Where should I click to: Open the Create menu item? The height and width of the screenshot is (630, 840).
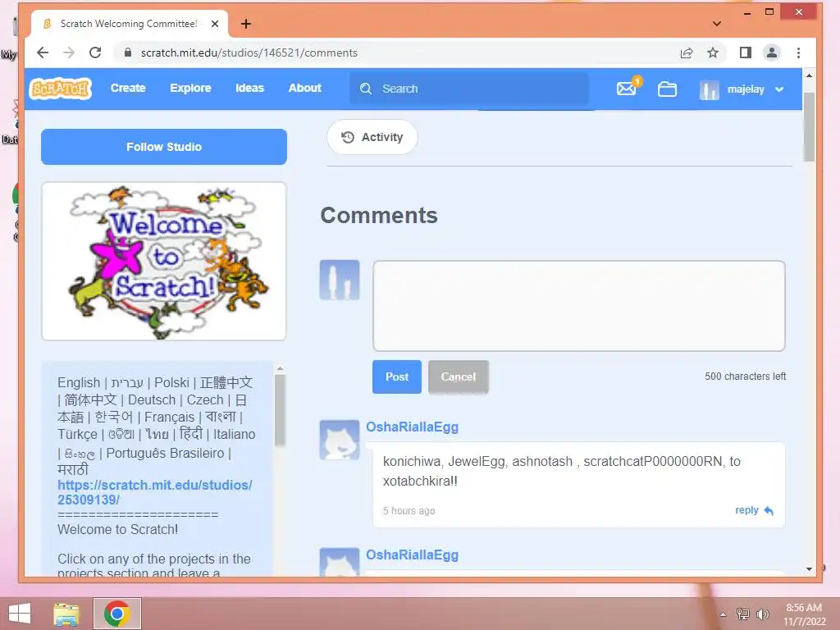pyautogui.click(x=128, y=89)
